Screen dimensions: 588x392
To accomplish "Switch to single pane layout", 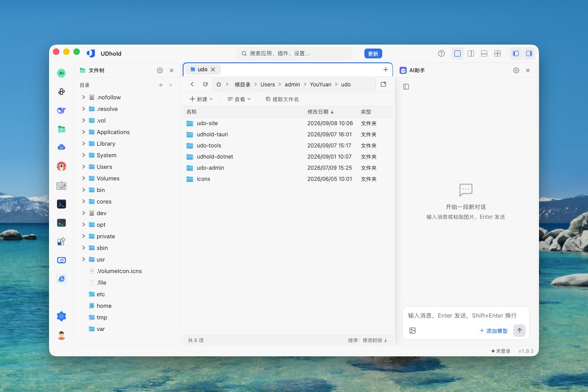I will [457, 53].
